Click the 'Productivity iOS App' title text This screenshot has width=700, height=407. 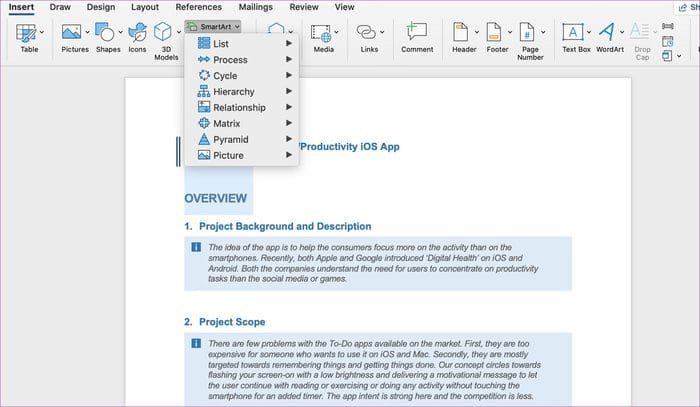(x=350, y=146)
